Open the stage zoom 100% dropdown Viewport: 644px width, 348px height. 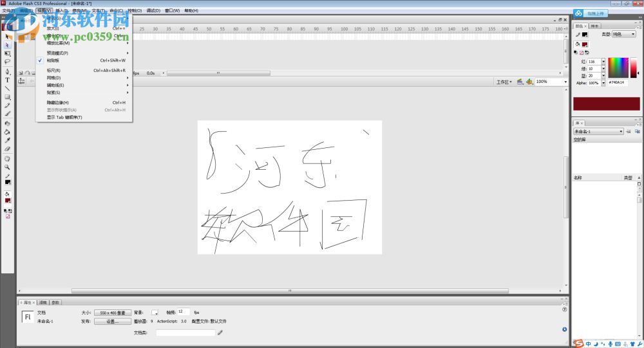pos(565,82)
